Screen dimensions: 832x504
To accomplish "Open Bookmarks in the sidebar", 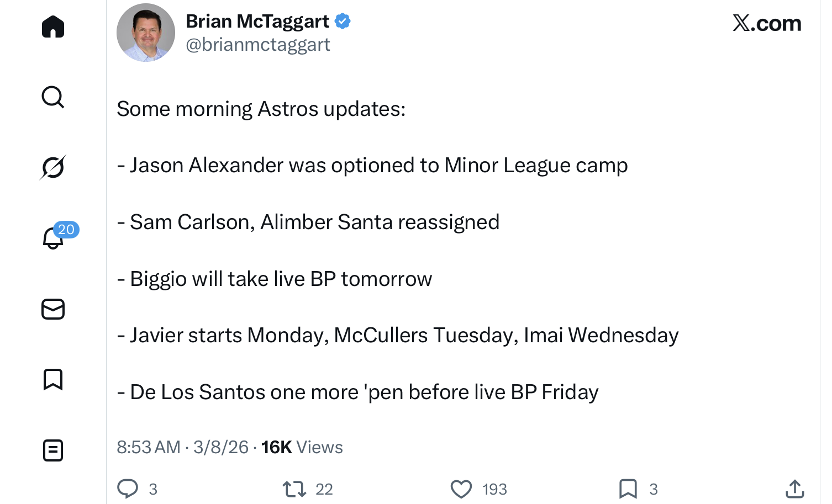I will tap(53, 380).
